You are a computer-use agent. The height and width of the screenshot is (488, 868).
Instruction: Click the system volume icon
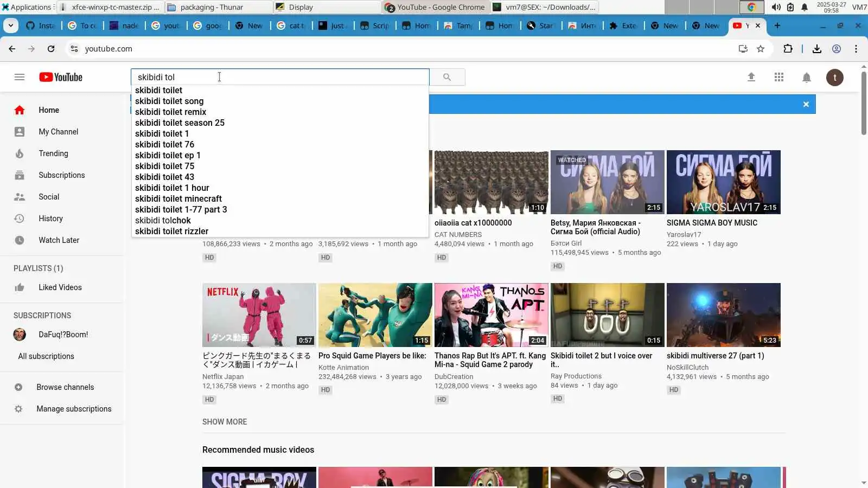click(x=776, y=7)
